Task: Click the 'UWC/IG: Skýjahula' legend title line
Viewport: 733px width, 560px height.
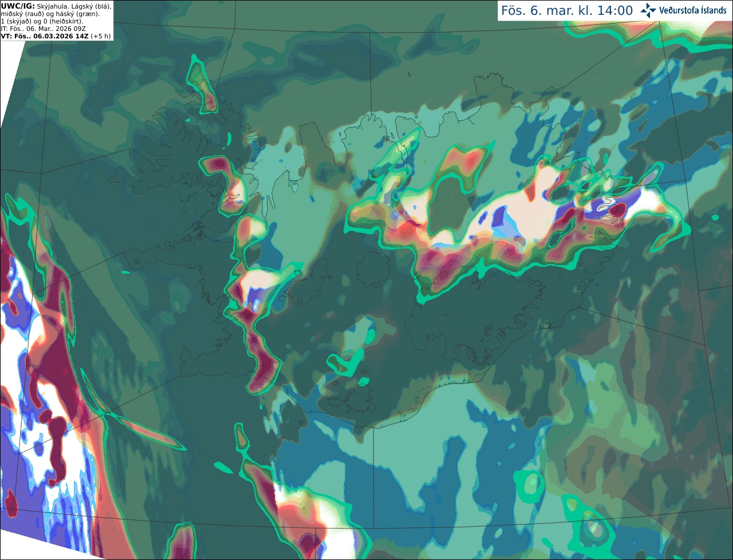Action: pyautogui.click(x=56, y=6)
